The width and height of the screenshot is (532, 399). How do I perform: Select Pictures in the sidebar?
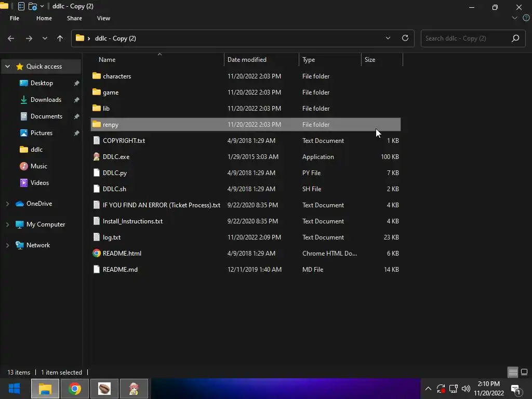click(41, 133)
